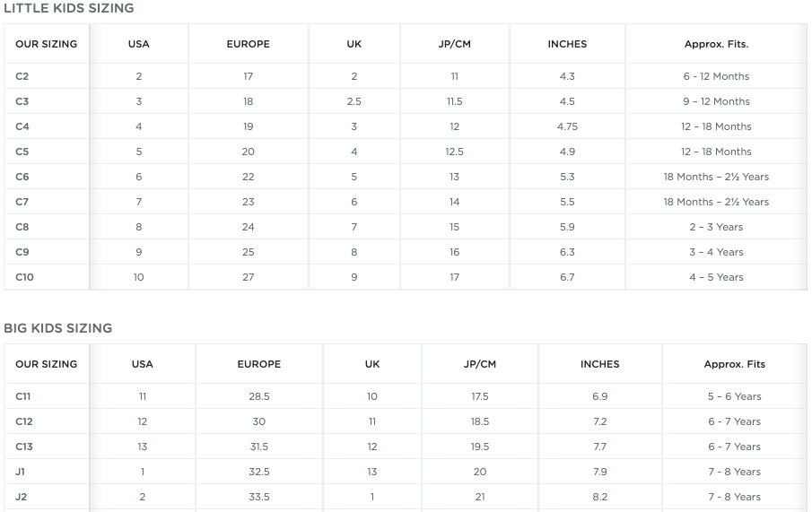This screenshot has width=812, height=512.
Task: Select the C2 row label
Action: pyautogui.click(x=22, y=76)
